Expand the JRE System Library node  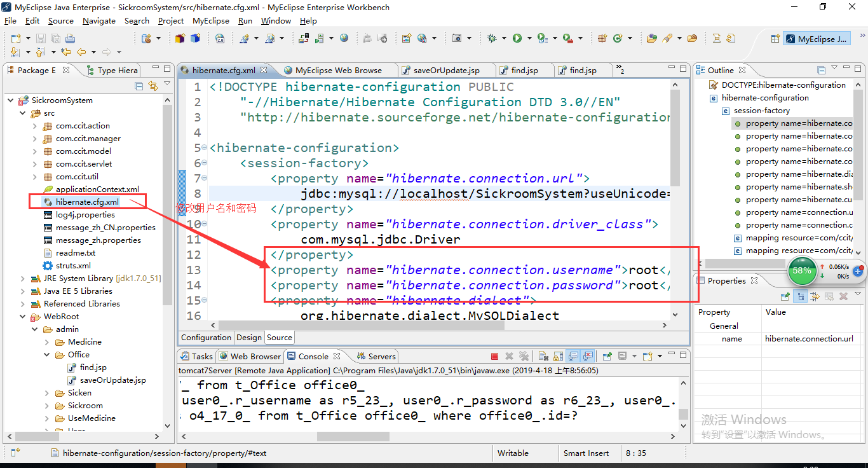pyautogui.click(x=23, y=279)
